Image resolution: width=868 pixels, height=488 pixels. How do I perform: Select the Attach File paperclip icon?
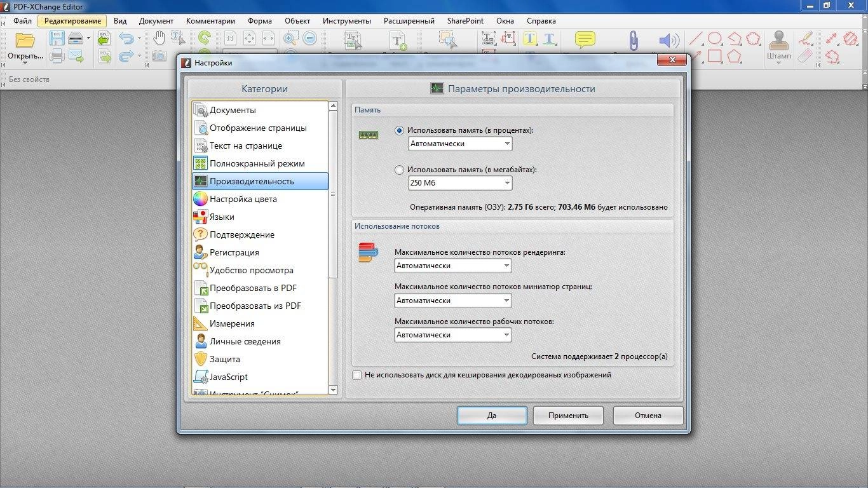tap(633, 41)
